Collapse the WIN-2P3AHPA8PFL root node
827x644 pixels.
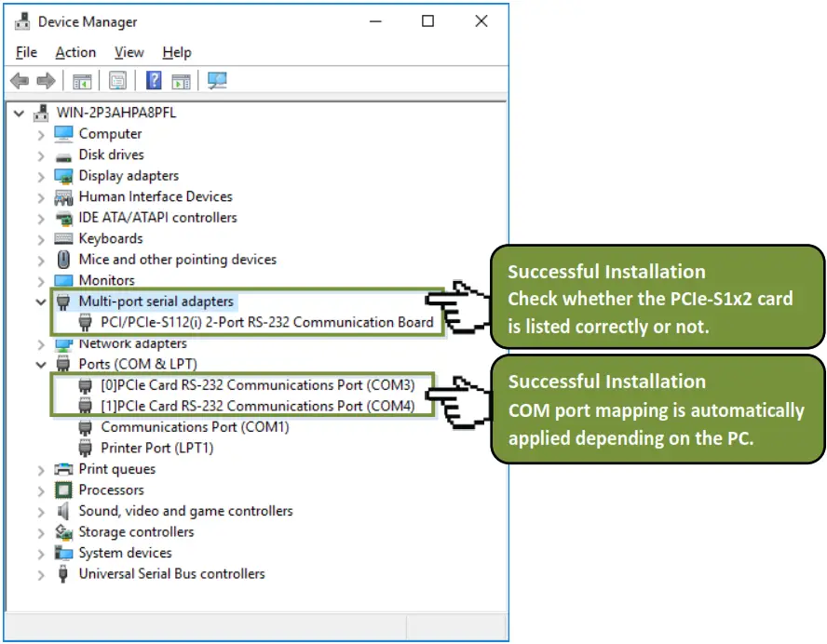click(19, 113)
